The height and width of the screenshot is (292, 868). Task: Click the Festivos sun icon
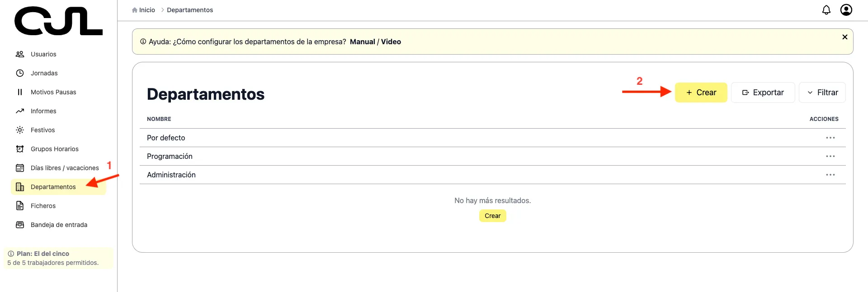(20, 130)
